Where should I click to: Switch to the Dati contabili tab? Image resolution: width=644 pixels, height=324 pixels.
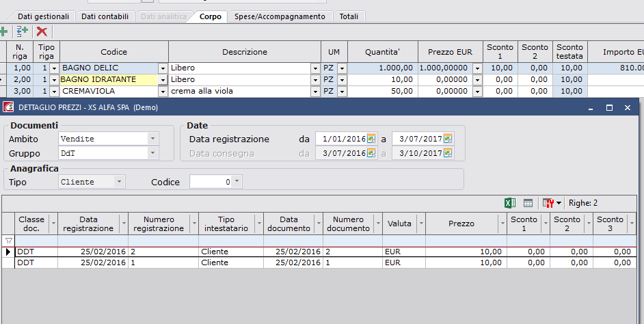[105, 16]
